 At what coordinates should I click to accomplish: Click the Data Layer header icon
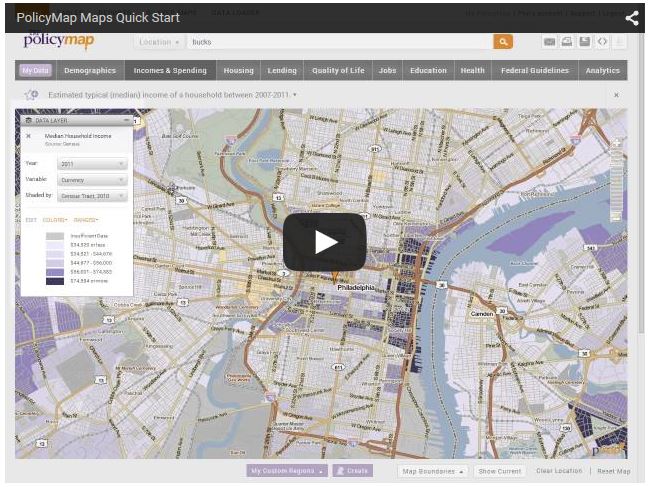tap(29, 120)
